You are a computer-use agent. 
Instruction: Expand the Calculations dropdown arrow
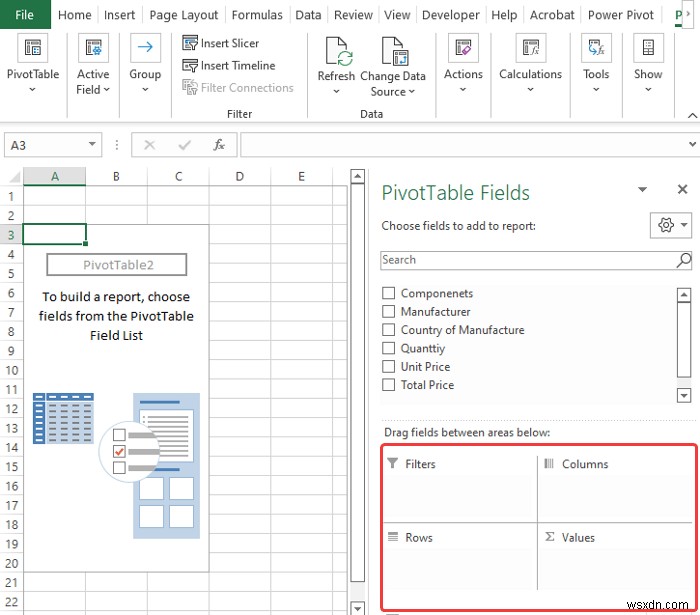(x=530, y=90)
